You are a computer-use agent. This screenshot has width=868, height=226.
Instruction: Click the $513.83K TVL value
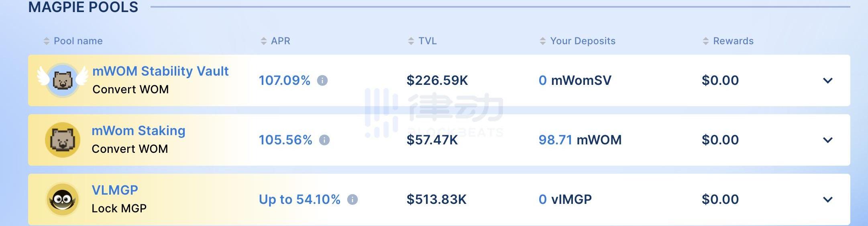[x=436, y=199]
